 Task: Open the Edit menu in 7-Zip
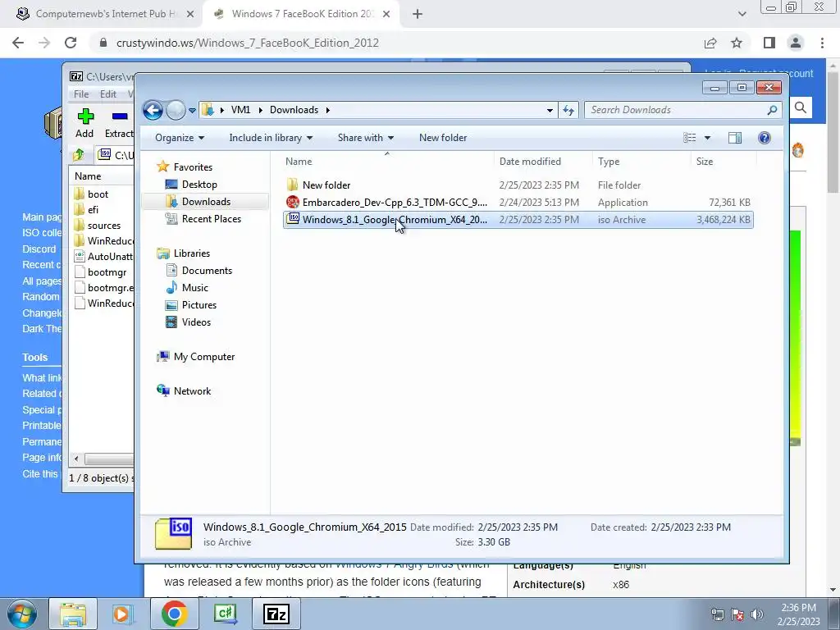108,94
